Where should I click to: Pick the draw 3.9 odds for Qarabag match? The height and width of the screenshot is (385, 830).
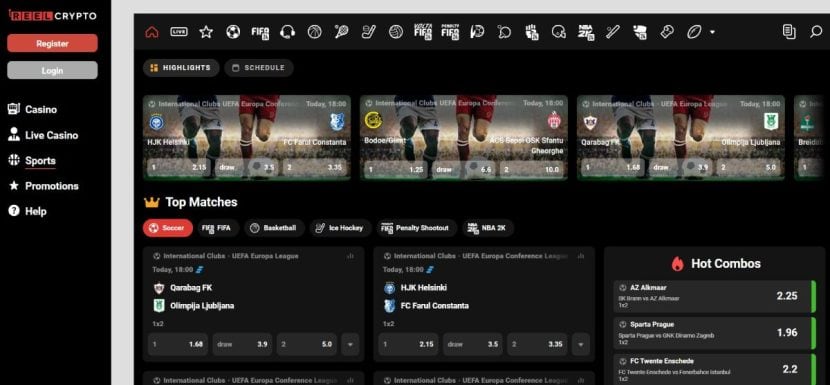pyautogui.click(x=242, y=344)
